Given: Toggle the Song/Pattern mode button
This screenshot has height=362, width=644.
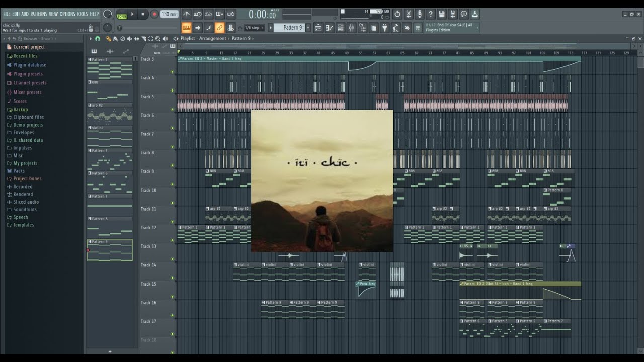Looking at the screenshot, I should pos(122,15).
